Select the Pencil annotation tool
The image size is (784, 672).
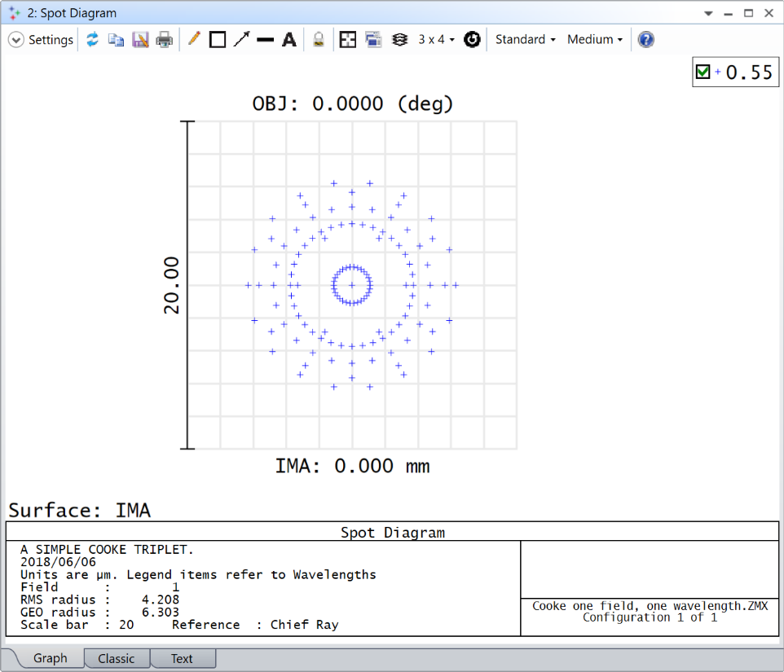pos(193,39)
